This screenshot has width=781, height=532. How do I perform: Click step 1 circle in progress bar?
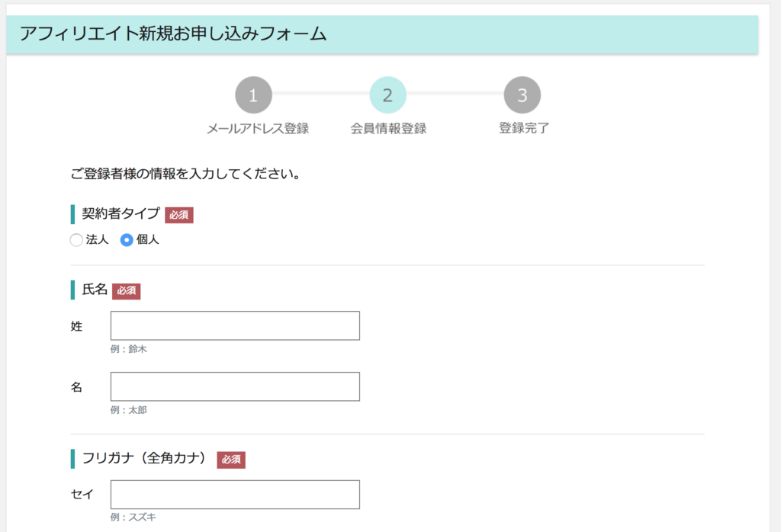click(253, 95)
